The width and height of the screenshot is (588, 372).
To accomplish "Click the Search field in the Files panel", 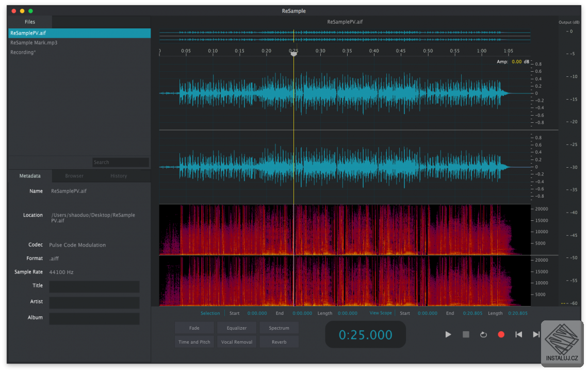I will [x=121, y=163].
